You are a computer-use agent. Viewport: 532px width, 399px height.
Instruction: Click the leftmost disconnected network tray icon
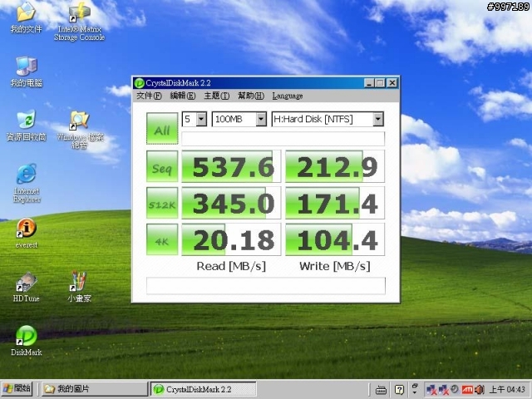431,390
